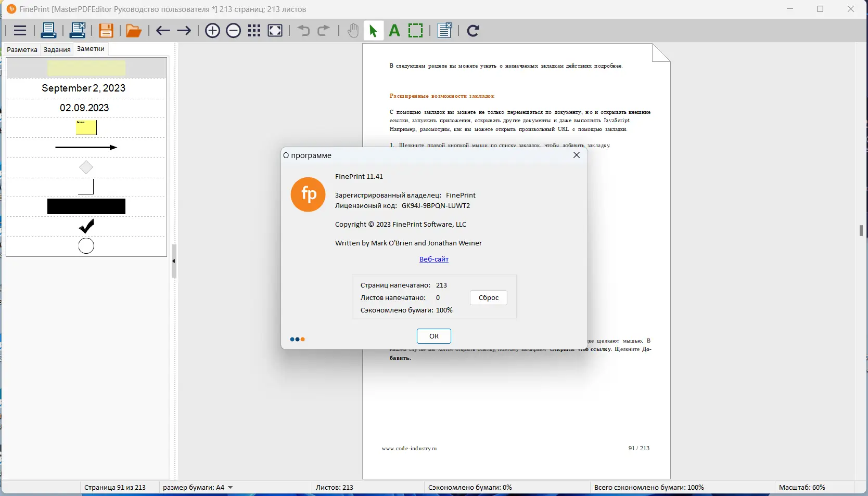Select the green arrow pointer tool
The height and width of the screenshot is (496, 868).
tap(373, 31)
